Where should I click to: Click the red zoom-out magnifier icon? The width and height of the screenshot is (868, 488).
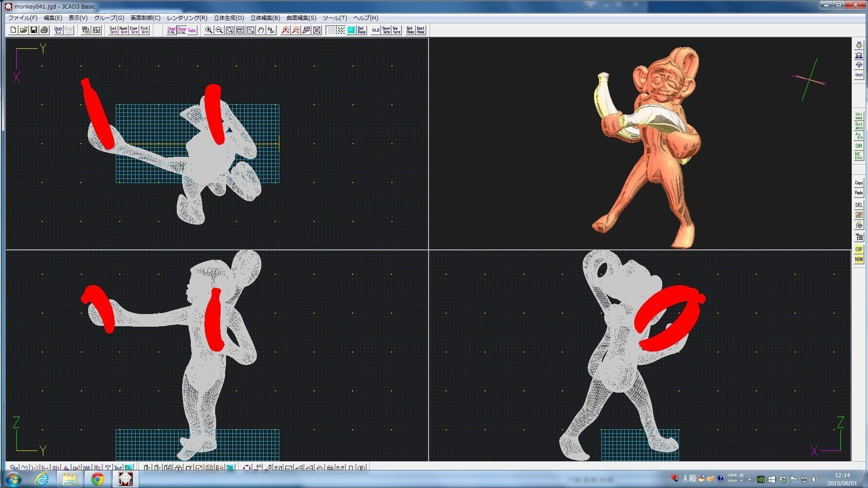[296, 30]
